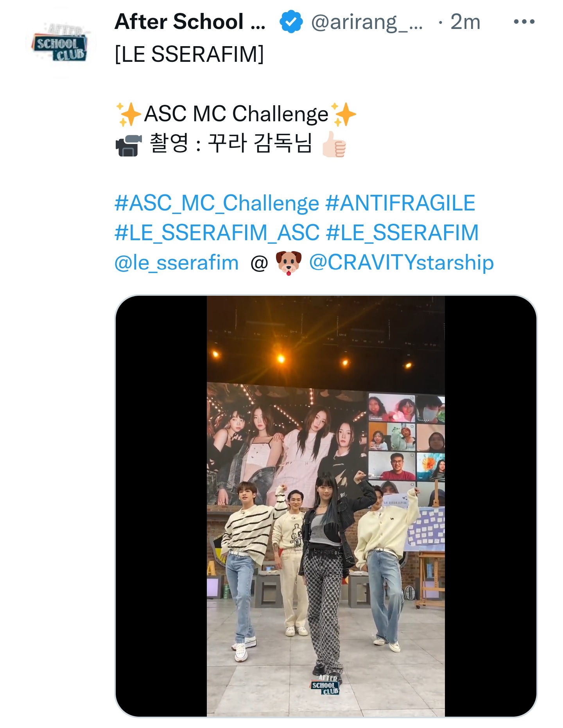Open the @CRAVITYstarship mention
563x728 pixels.
click(402, 262)
